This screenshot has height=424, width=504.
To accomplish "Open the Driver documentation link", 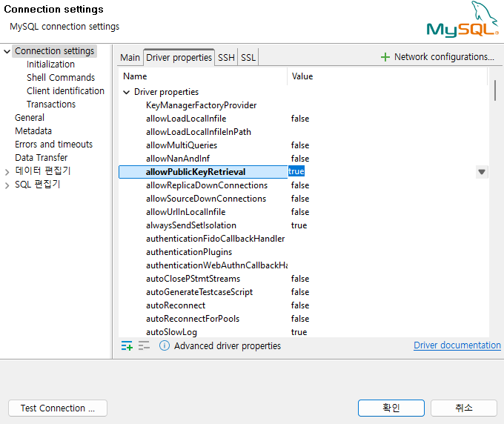I will pos(457,345).
